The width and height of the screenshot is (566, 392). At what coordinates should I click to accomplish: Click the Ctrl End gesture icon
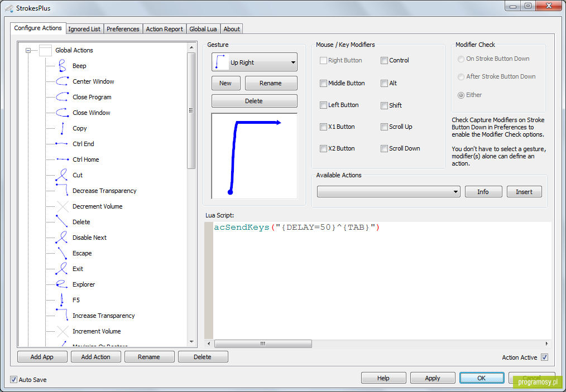click(62, 143)
